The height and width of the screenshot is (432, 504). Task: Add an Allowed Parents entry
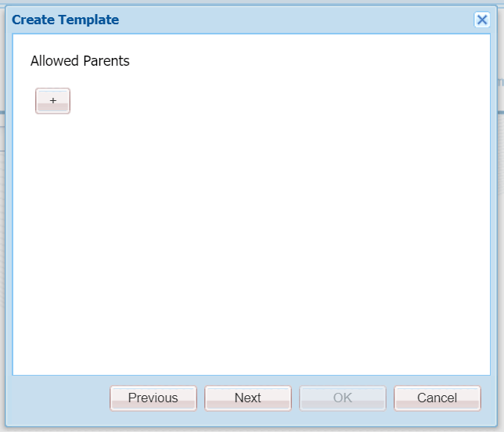point(52,101)
